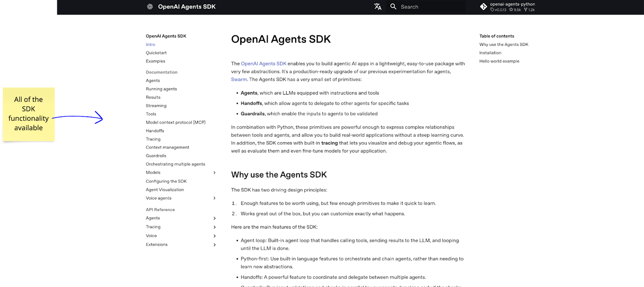Expand the Voice agents section chevron
Viewport: 644px width, 287px height.
[x=214, y=198]
